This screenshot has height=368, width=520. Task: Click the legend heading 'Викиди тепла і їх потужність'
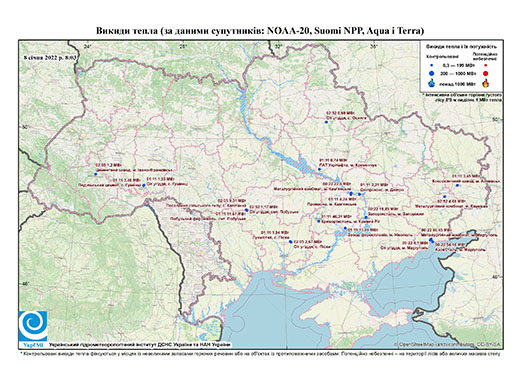coord(461,47)
